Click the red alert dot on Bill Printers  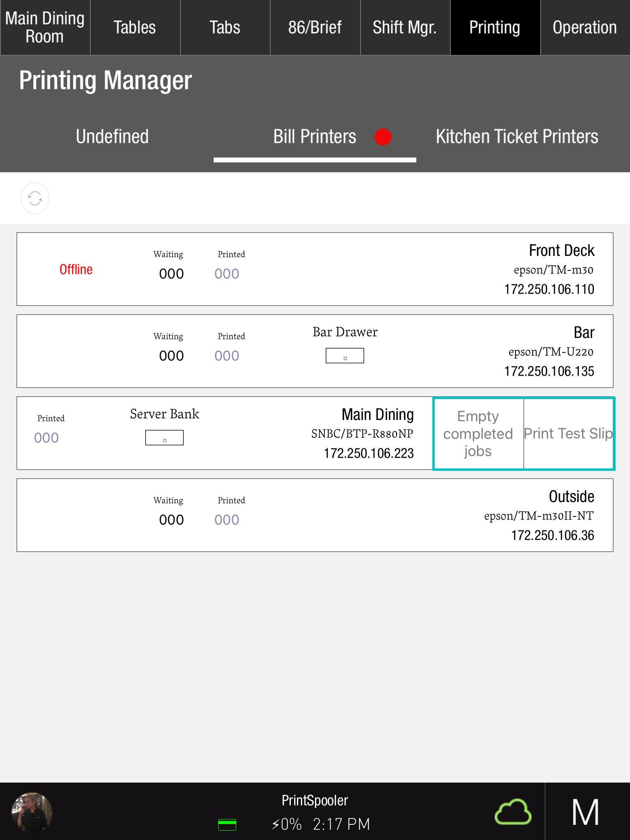coord(383,137)
